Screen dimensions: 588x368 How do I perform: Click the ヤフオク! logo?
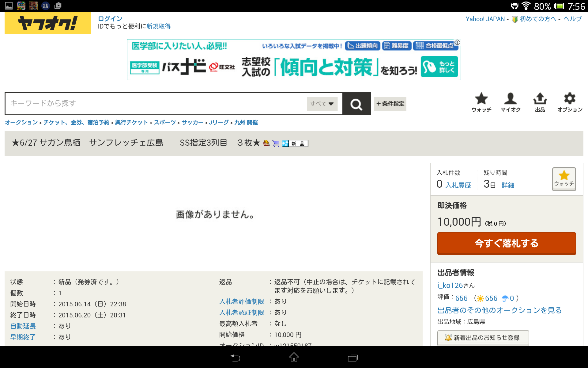[48, 23]
